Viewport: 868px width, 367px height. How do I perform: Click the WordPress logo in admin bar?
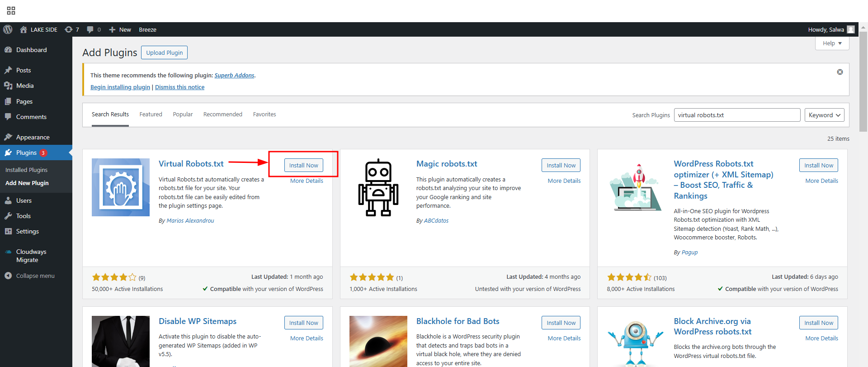coord(8,29)
